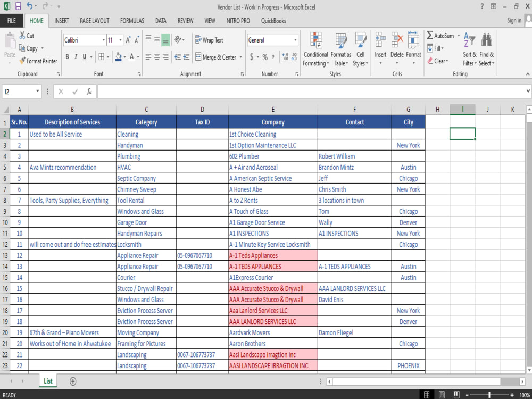Open the Calibri font name dropdown
This screenshot has height=399, width=532.
pos(104,40)
